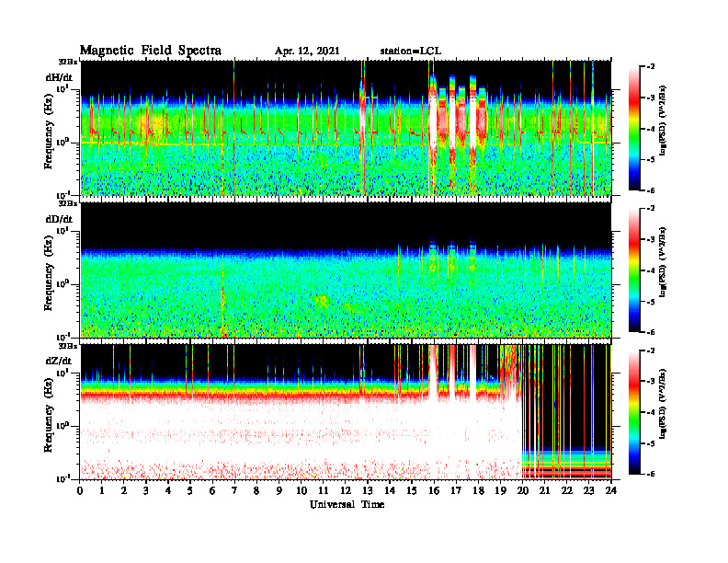
Task: Click the color scale bar beside dH/dt panel
Action: point(634,128)
